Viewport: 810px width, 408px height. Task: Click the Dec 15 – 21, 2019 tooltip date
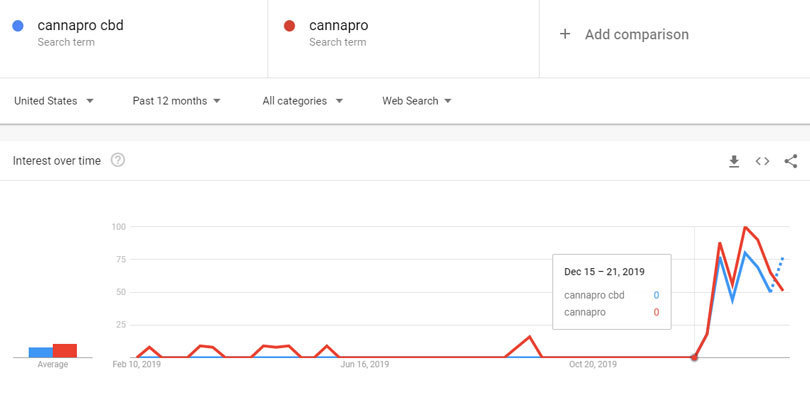[604, 272]
